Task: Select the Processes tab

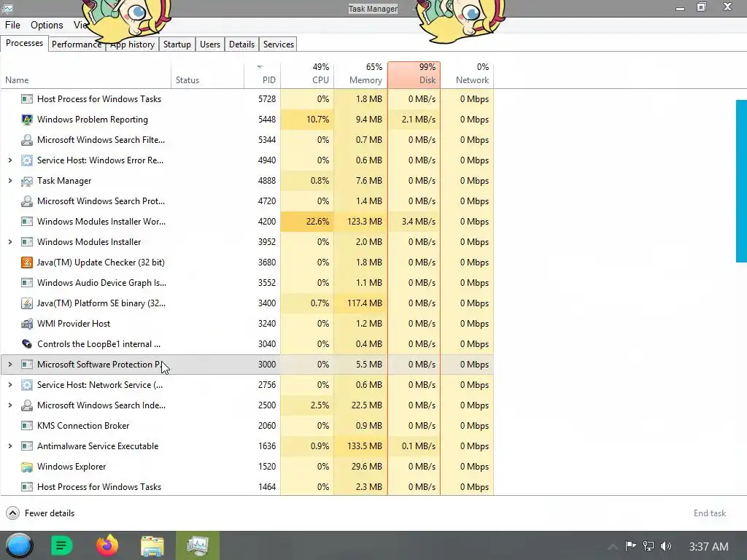Action: click(24, 43)
